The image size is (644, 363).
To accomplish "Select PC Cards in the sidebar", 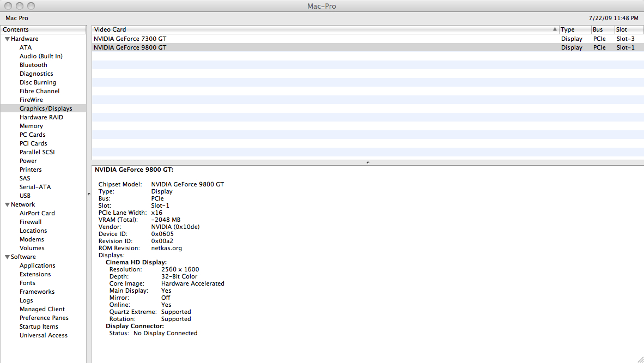I will tap(33, 135).
